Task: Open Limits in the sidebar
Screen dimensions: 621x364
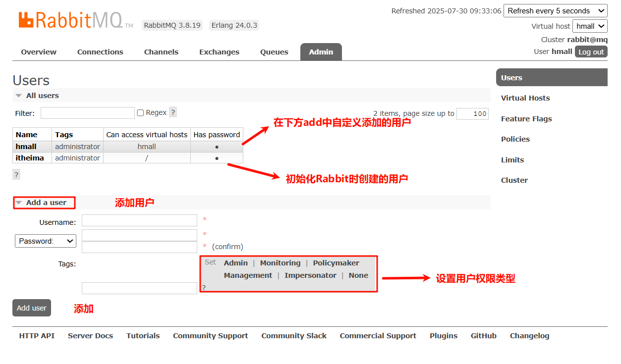Action: click(x=512, y=160)
